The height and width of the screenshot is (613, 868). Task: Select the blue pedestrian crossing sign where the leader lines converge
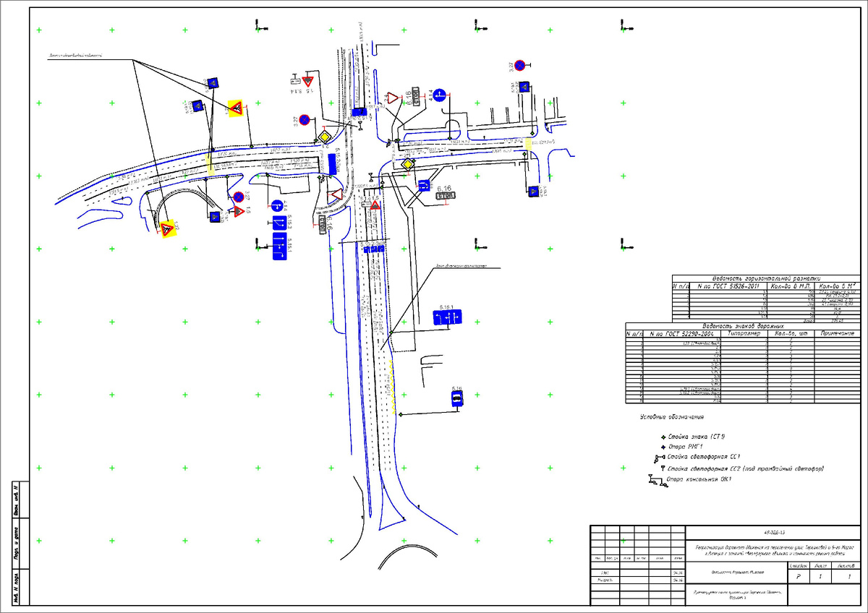(x=213, y=83)
